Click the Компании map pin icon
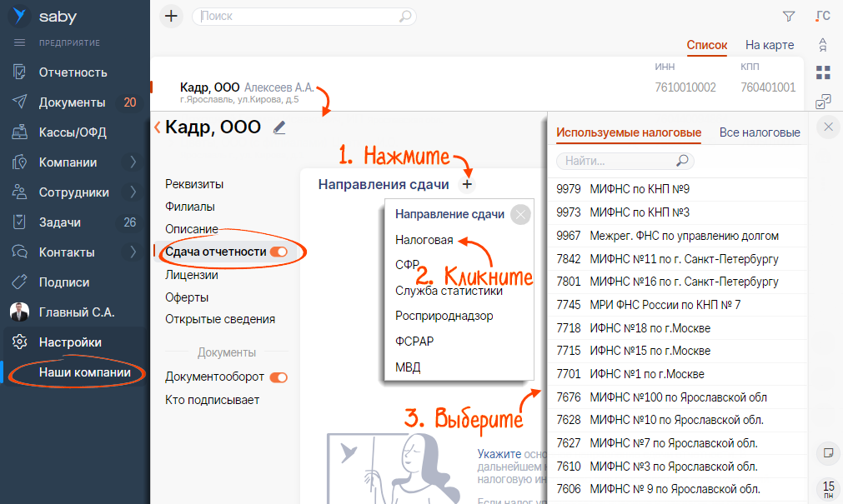Viewport: 843px width, 504px height. [x=19, y=162]
